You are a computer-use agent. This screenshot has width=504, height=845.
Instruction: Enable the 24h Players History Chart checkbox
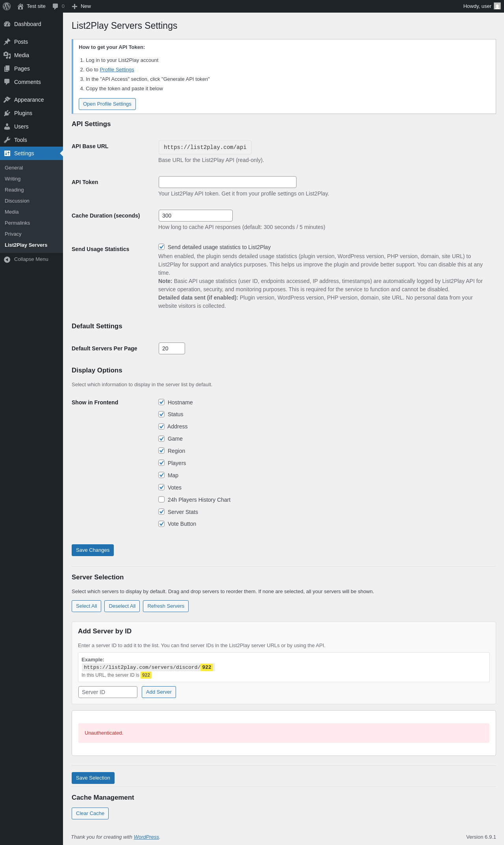click(161, 499)
